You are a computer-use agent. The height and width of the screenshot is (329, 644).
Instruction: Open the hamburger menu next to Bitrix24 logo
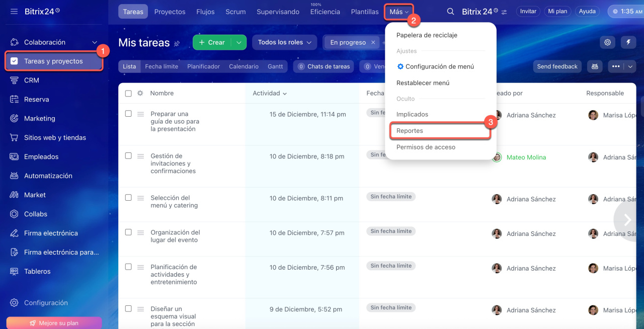14,11
